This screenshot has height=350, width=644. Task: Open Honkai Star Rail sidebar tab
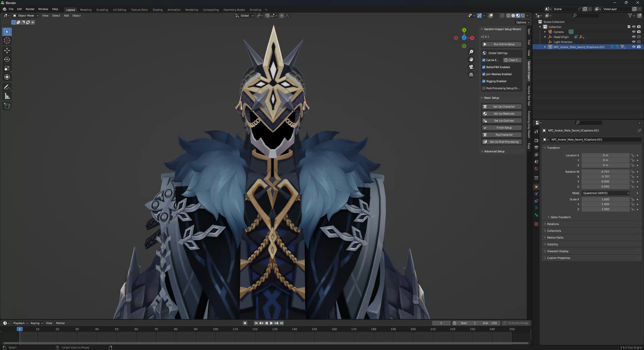click(529, 96)
